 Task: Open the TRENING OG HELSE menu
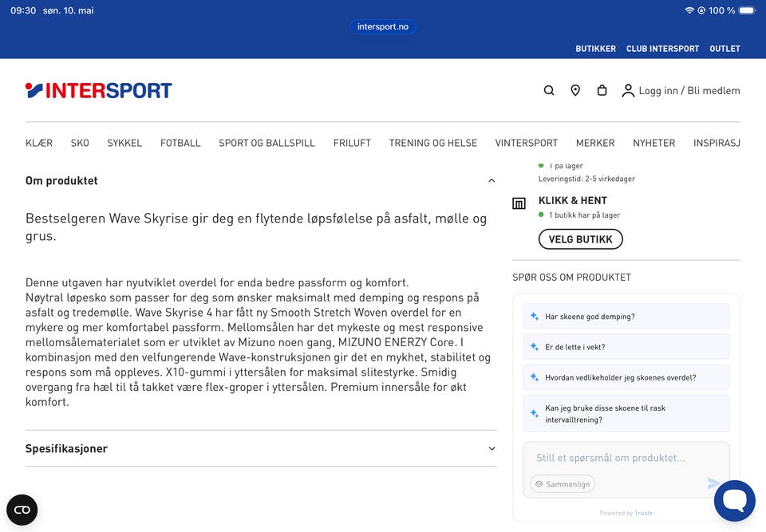[x=432, y=143]
